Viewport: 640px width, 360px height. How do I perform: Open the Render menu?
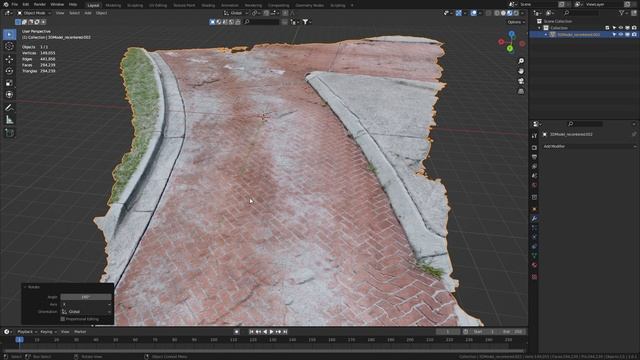[40, 4]
